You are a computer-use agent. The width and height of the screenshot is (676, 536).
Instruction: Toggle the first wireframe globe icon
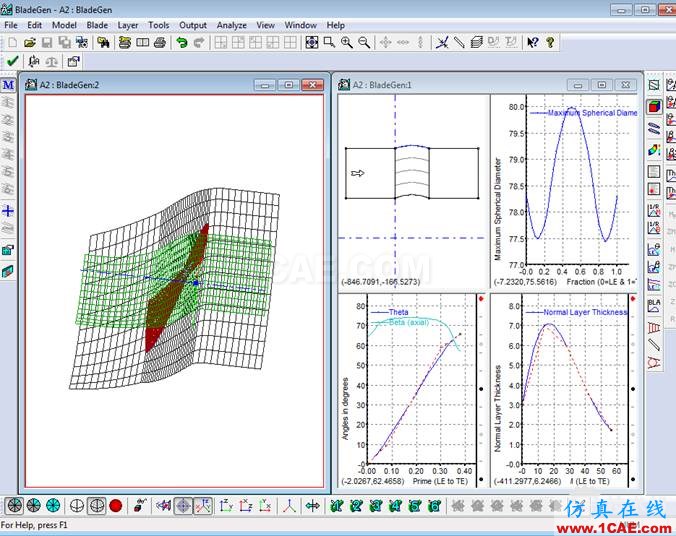(x=77, y=505)
